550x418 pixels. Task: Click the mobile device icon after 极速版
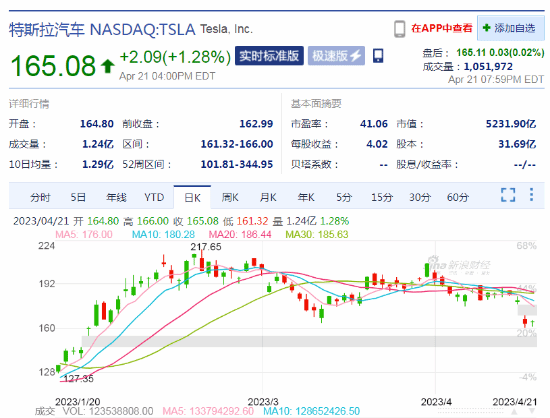point(378,56)
